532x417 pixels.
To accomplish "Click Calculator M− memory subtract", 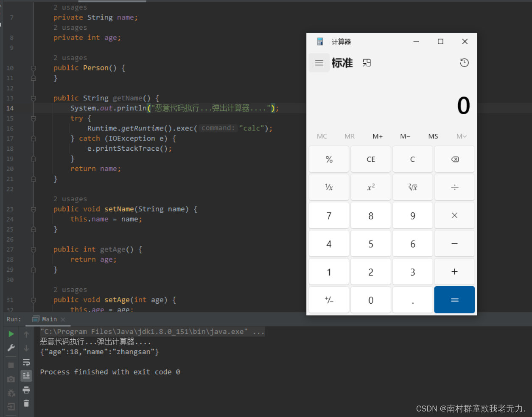I will tap(405, 136).
